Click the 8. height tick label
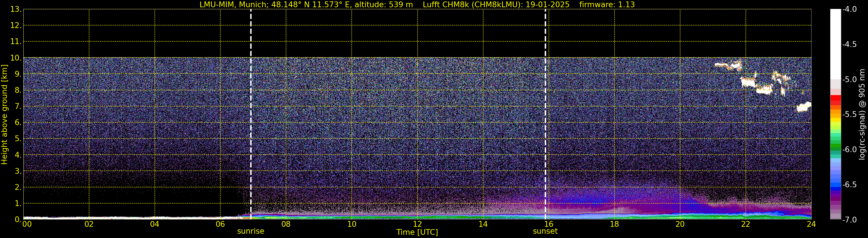Viewport: 868px width, 238px height. (x=18, y=90)
